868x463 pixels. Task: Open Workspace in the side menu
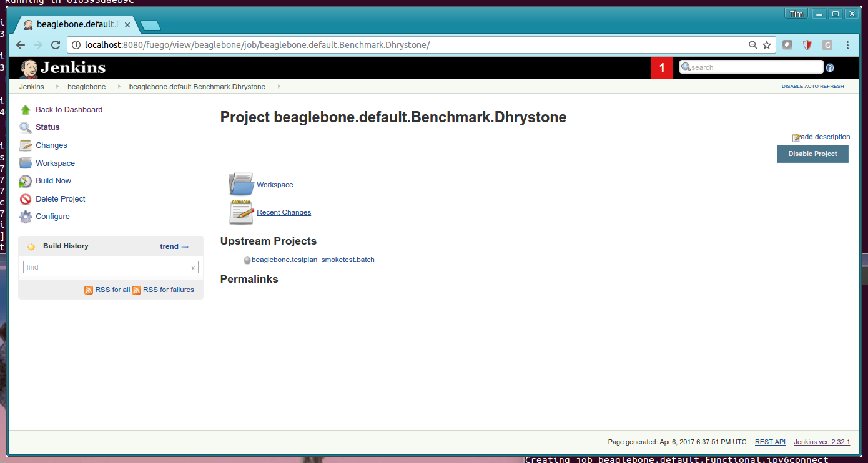[x=55, y=163]
